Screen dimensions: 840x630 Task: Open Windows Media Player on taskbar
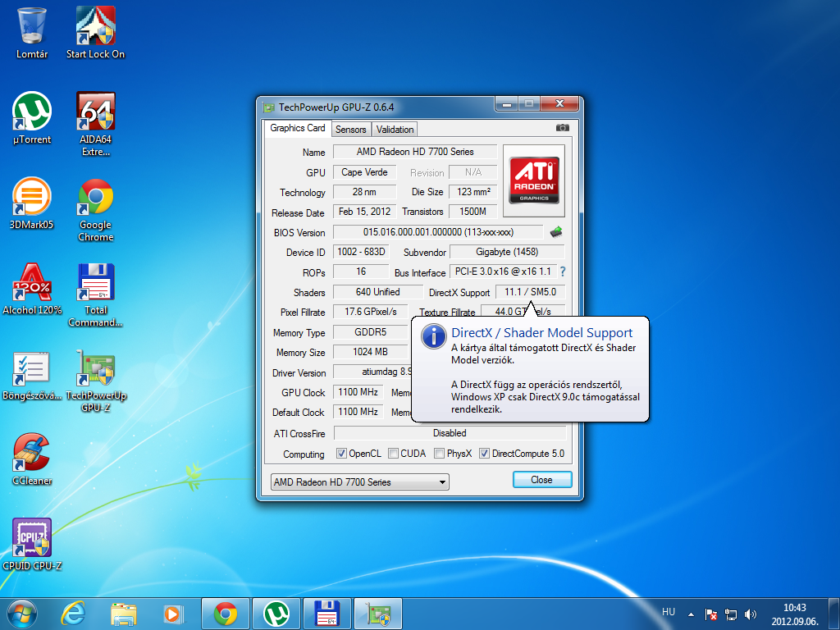point(173,614)
